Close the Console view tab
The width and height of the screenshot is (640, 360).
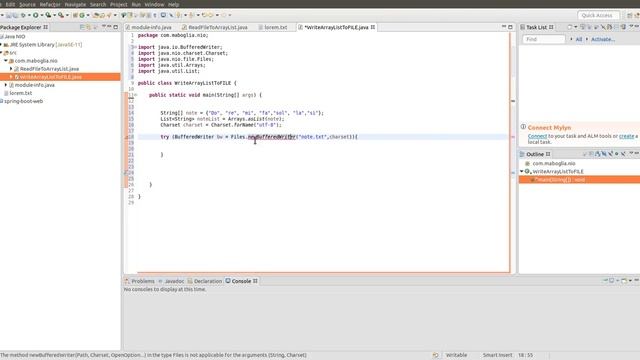(x=255, y=281)
